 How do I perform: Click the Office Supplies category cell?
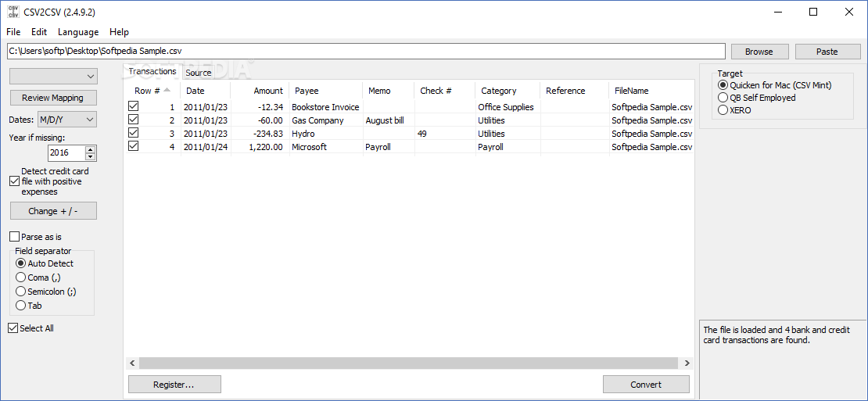508,107
